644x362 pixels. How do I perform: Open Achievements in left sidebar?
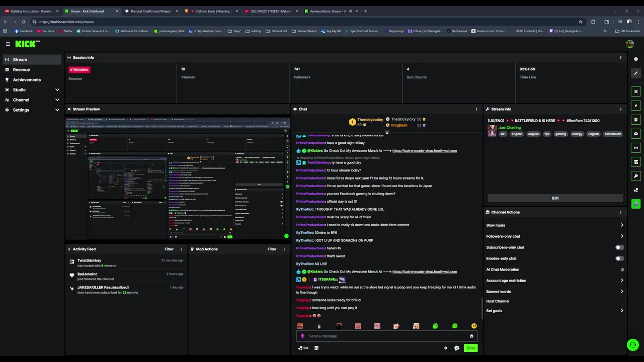click(32, 80)
